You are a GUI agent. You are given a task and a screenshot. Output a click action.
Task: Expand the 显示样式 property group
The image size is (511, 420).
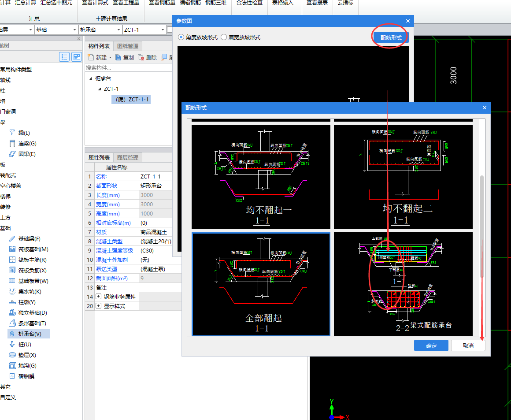98,306
